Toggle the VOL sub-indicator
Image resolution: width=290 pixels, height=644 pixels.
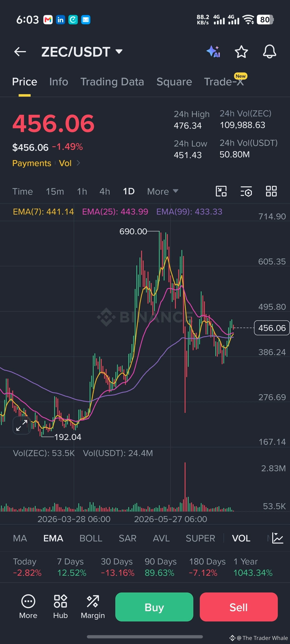click(241, 538)
